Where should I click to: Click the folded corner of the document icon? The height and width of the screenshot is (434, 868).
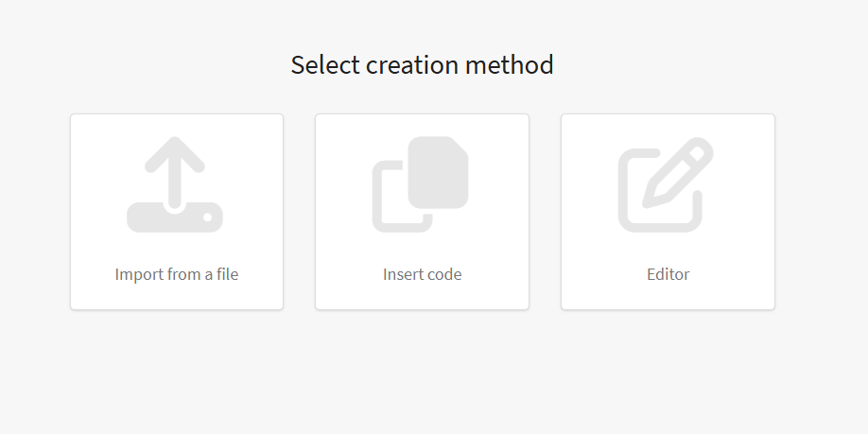tap(460, 146)
